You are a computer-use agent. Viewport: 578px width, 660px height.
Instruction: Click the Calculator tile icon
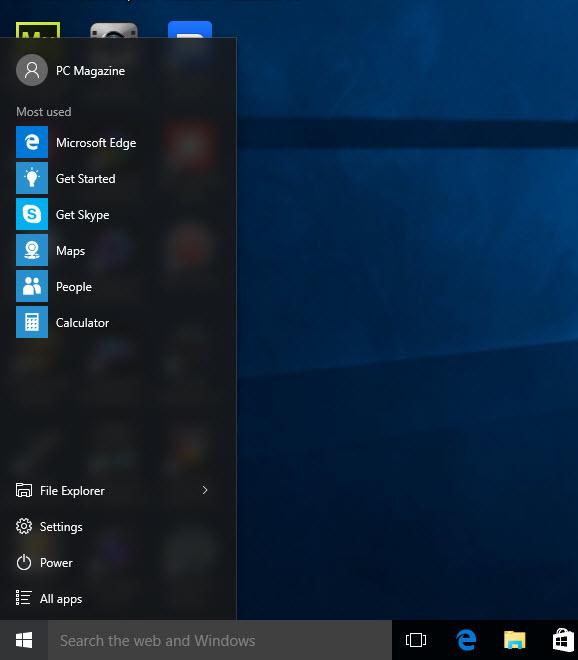point(32,322)
